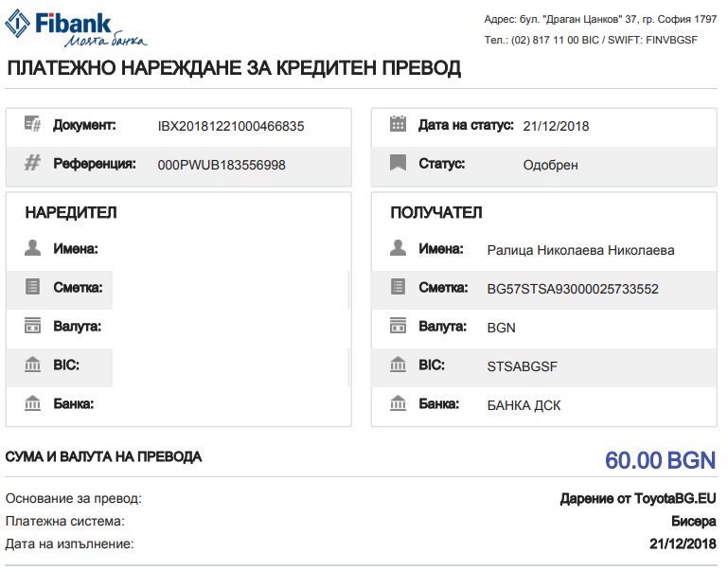
Task: Select the document number IBX20181221000466835
Action: tap(231, 126)
